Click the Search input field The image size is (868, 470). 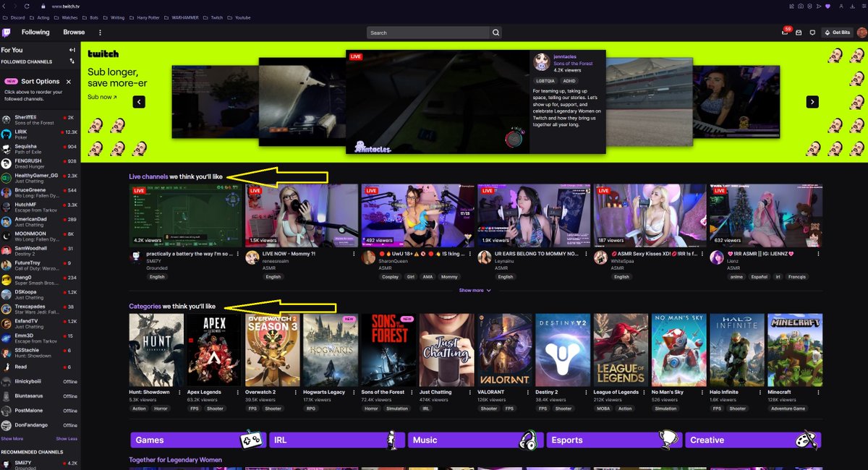pyautogui.click(x=428, y=33)
